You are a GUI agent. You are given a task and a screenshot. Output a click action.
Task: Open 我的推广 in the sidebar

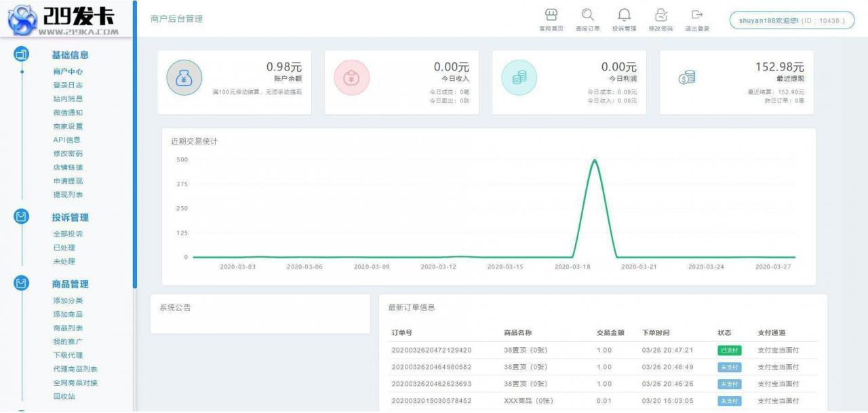pyautogui.click(x=68, y=341)
